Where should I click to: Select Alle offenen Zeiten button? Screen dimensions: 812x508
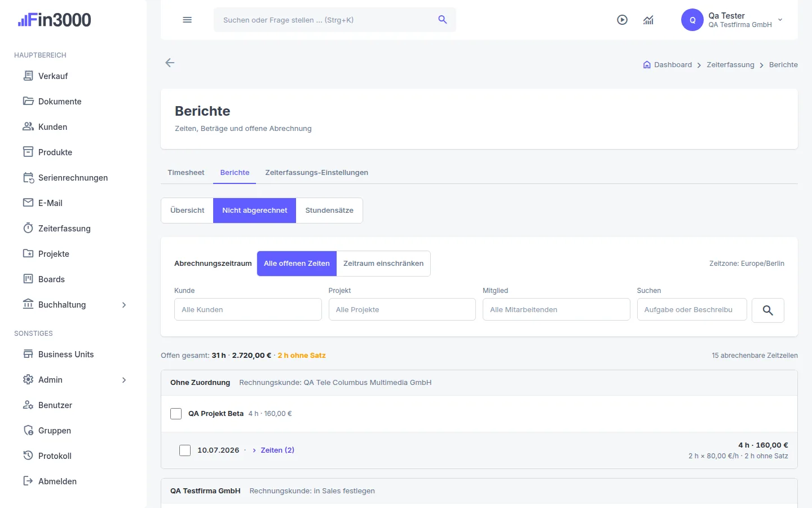click(297, 264)
